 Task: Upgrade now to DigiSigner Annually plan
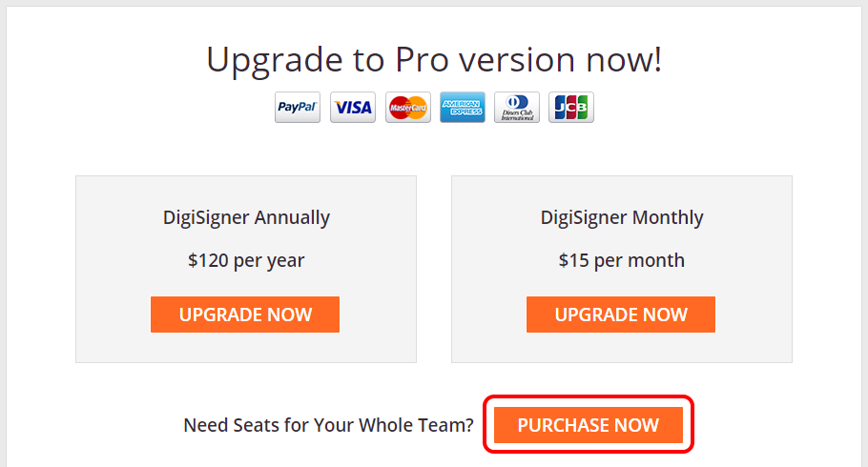245,315
